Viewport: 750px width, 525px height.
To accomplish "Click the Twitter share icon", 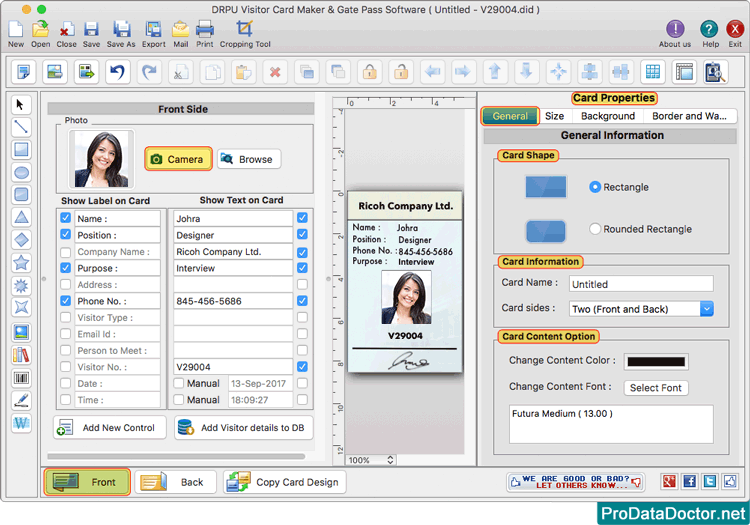I will point(710,481).
